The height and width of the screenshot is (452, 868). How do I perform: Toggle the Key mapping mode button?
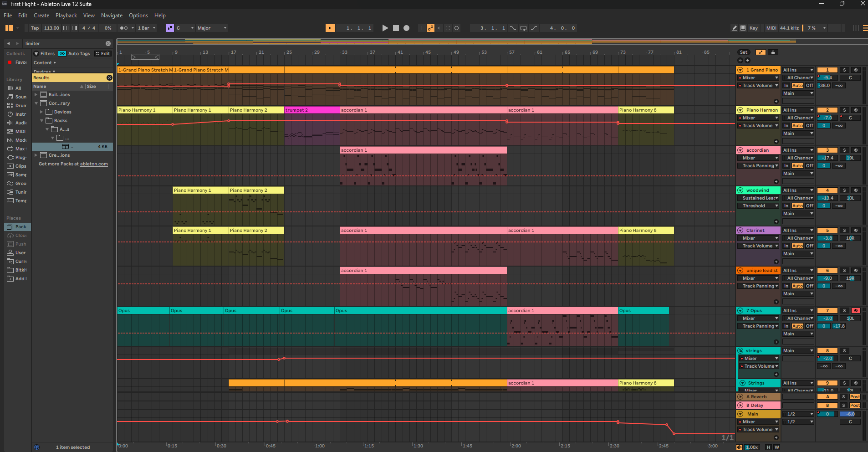click(x=754, y=28)
